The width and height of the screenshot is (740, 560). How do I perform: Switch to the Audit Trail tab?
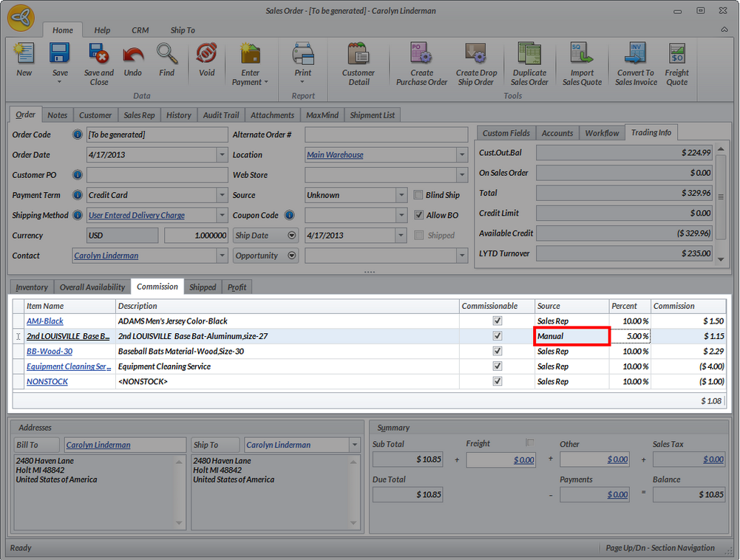[x=221, y=115]
